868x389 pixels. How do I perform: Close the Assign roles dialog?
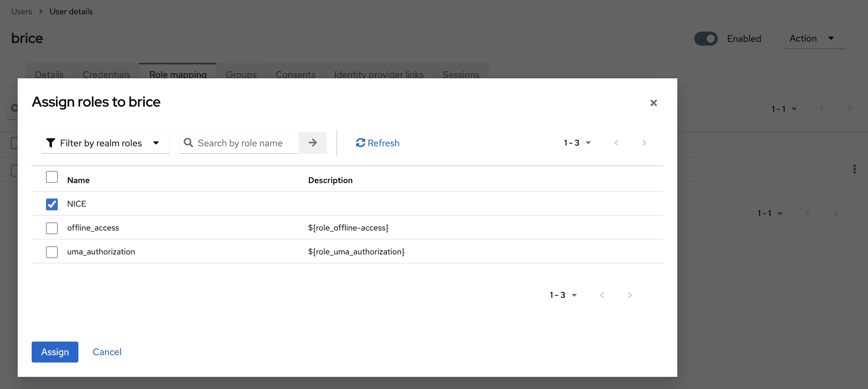(x=653, y=103)
